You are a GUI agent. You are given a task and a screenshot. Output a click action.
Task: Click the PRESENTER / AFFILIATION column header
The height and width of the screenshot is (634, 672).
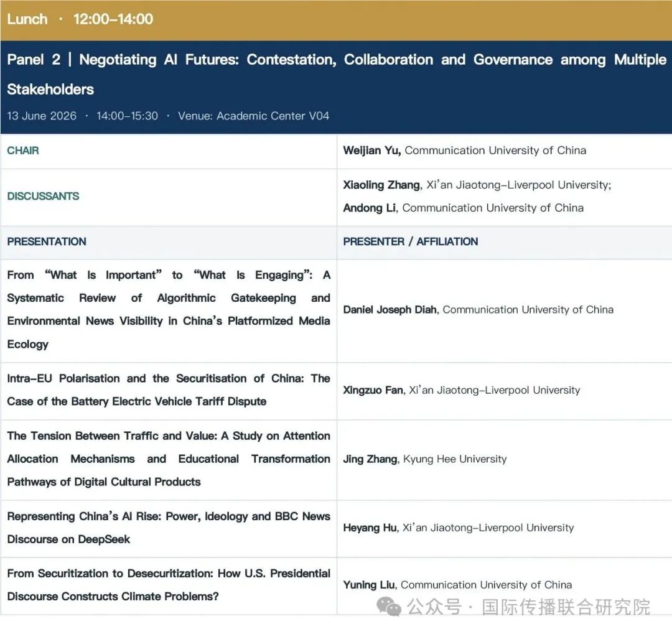click(x=410, y=241)
